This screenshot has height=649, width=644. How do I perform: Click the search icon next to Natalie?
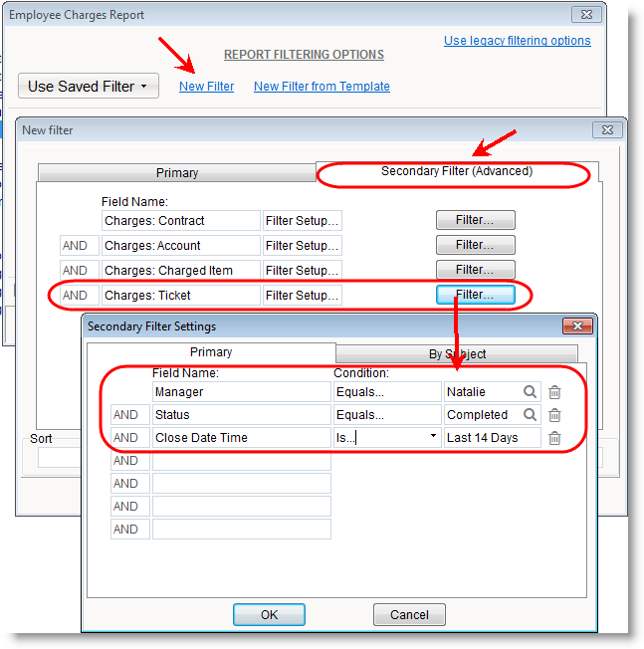531,392
